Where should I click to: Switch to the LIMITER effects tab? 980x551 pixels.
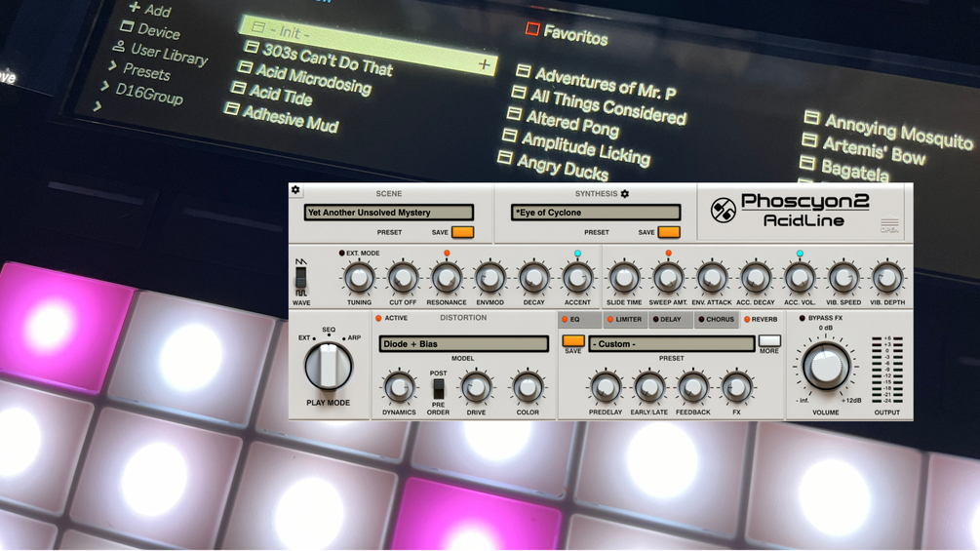[x=625, y=319]
